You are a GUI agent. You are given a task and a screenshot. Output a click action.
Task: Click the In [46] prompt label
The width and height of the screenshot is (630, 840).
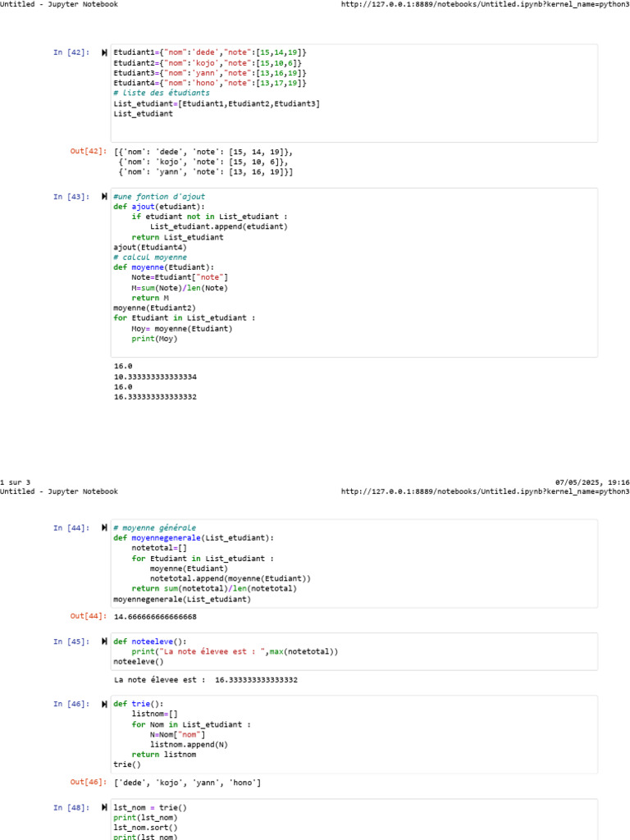click(71, 704)
